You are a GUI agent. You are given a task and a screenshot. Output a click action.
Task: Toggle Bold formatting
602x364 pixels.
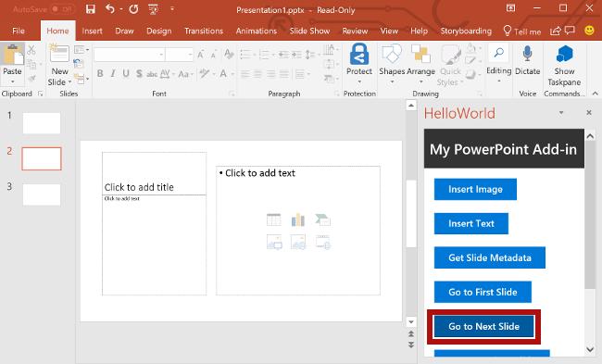(100, 73)
